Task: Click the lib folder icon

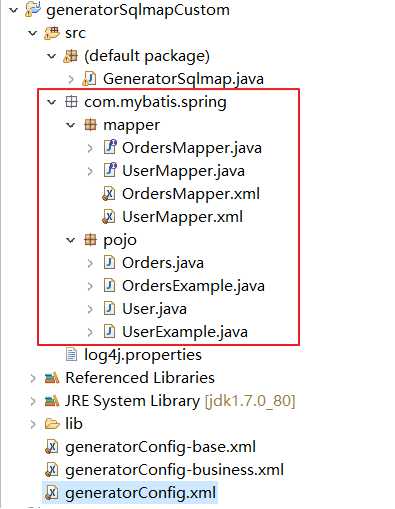Action: click(x=52, y=424)
